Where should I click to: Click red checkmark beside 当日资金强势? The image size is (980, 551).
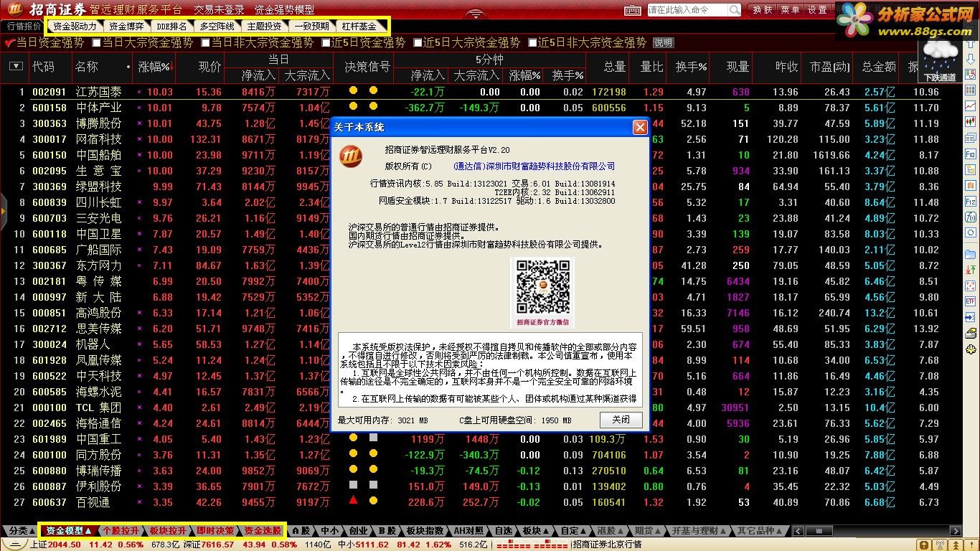(9, 43)
